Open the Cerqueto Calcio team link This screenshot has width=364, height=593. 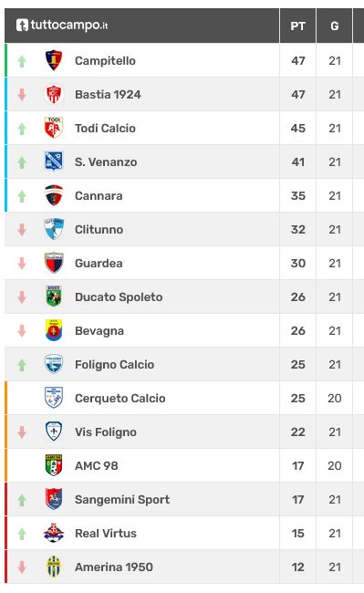click(120, 399)
